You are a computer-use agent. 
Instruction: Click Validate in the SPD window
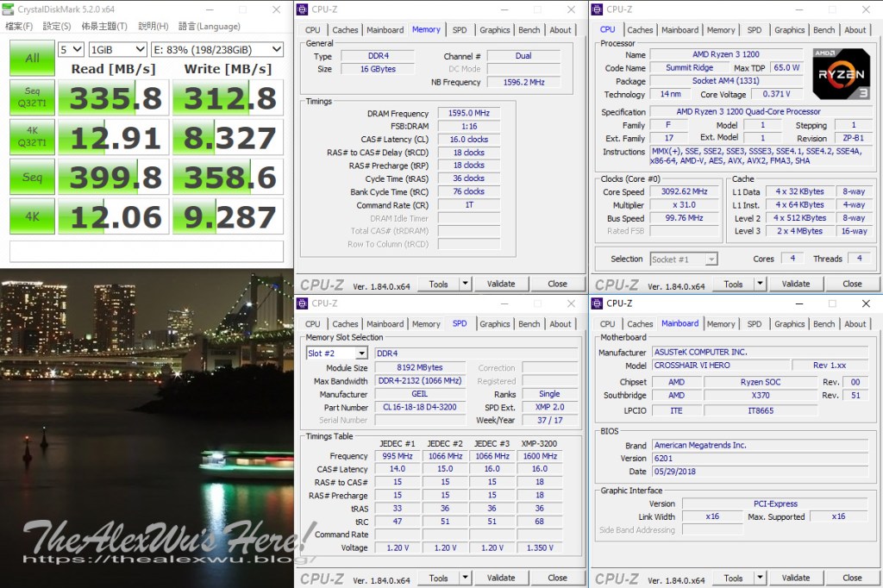(501, 578)
